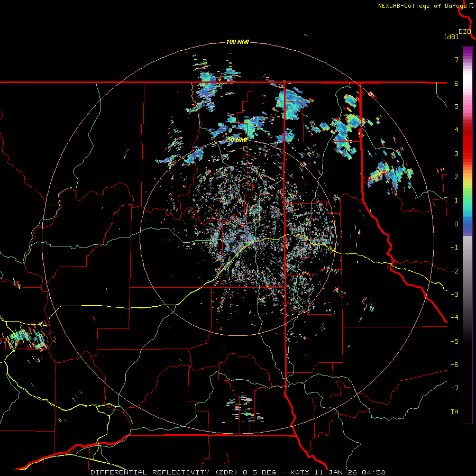
Task: Select the 4 value on dB scale
Action: point(456,130)
